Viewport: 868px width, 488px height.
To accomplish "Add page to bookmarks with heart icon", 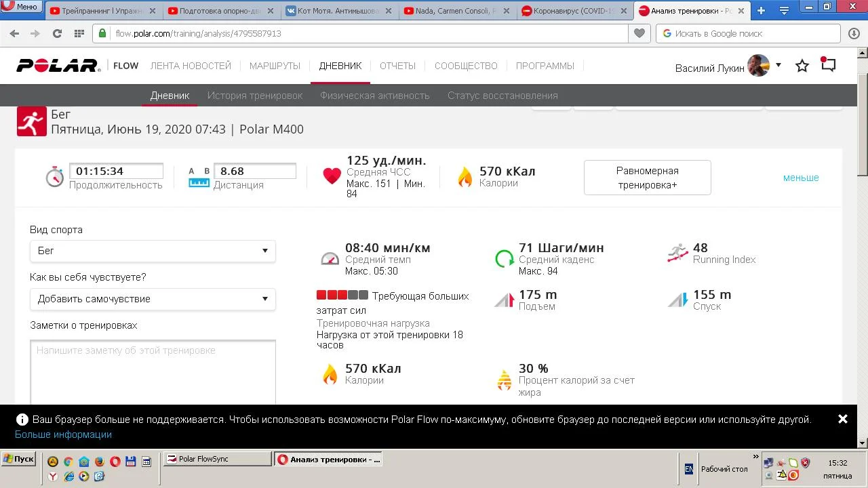I will click(x=639, y=33).
